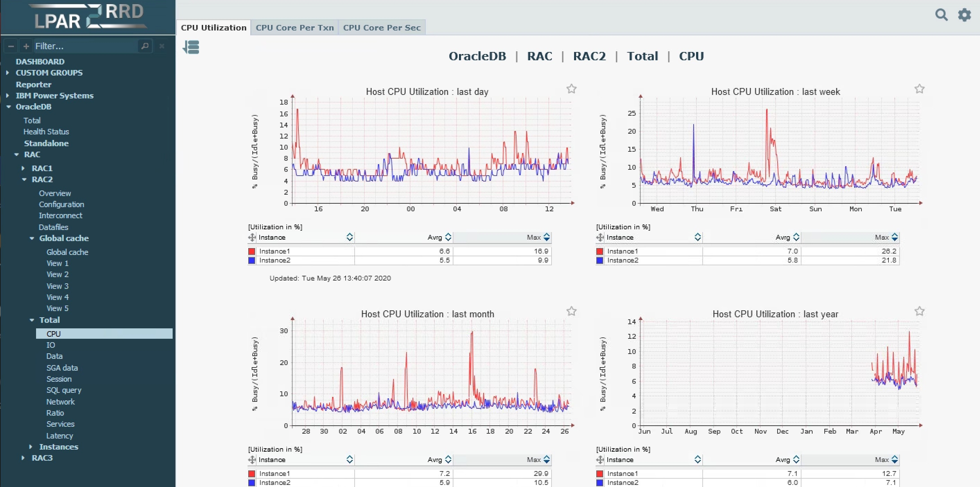Viewport: 980px width, 487px height.
Task: Click Instance1 red swatch in last day legend
Action: coord(251,251)
